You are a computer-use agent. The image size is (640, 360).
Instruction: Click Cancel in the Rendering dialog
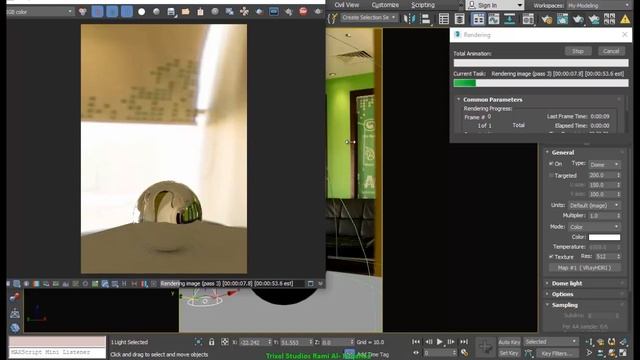[611, 51]
